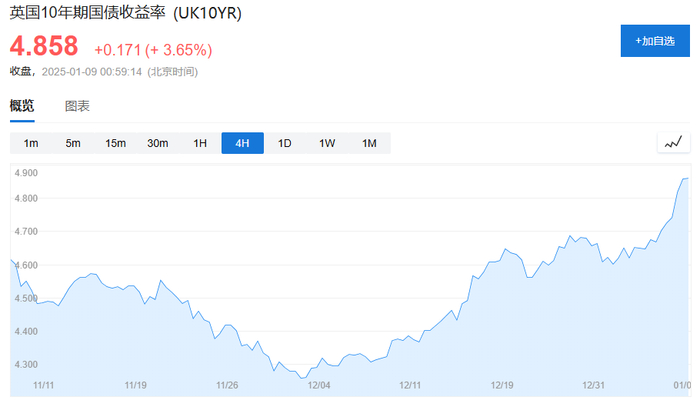Click the 12/19 date axis marker
The height and width of the screenshot is (407, 700).
(x=503, y=384)
